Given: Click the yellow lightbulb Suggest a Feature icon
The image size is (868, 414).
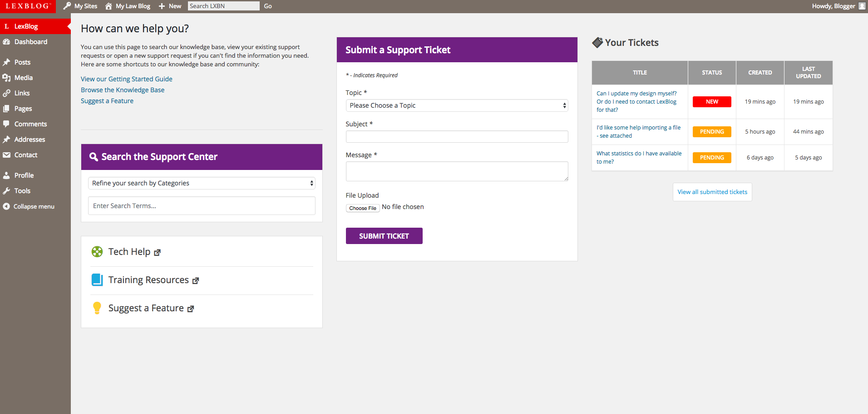Looking at the screenshot, I should (97, 308).
